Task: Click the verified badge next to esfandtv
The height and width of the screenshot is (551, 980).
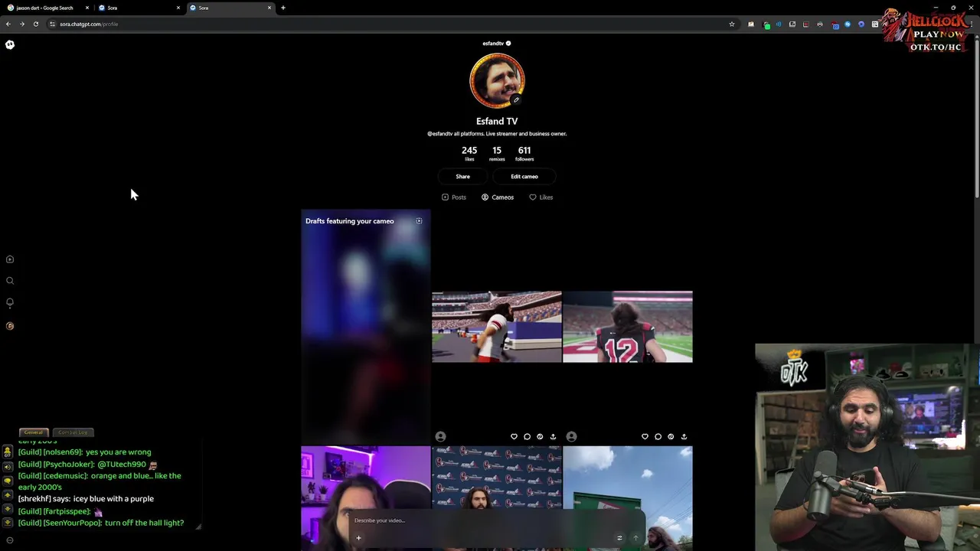Action: click(508, 44)
